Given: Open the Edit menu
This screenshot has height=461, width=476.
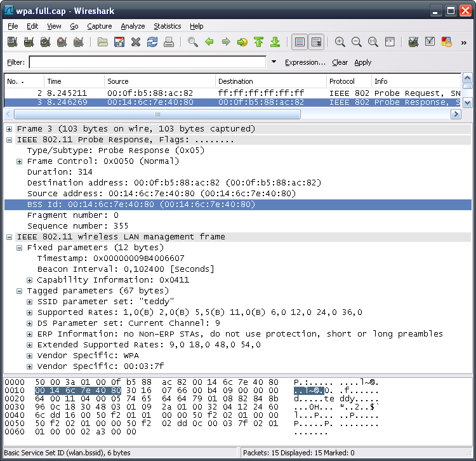Looking at the screenshot, I should tap(32, 26).
